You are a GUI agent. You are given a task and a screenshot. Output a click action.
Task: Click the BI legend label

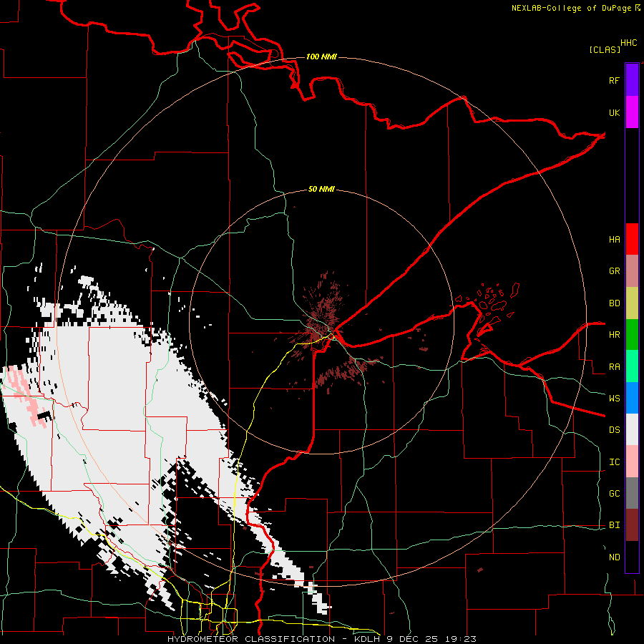pyautogui.click(x=614, y=525)
